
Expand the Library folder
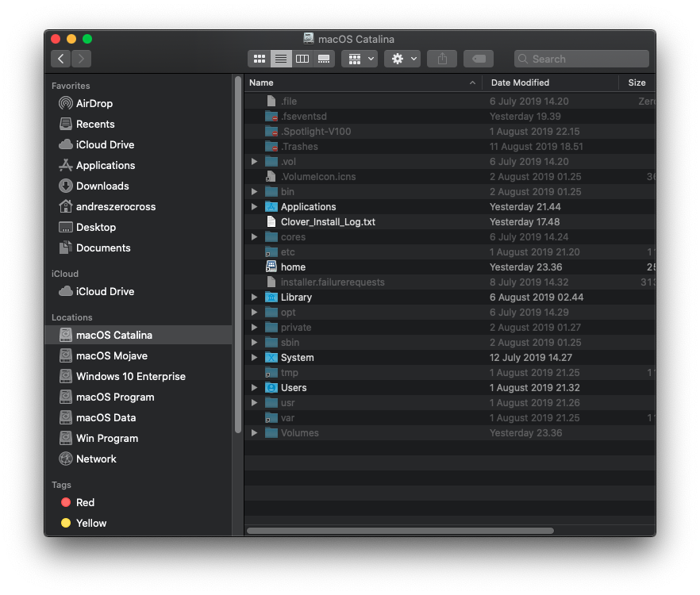point(254,297)
